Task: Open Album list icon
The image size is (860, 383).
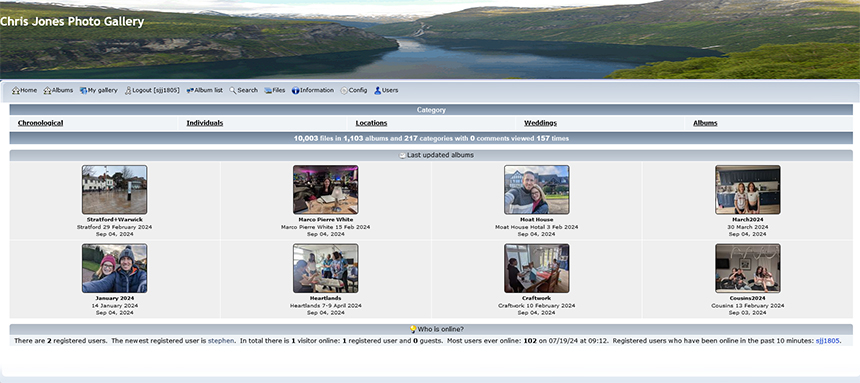Action: [190, 91]
